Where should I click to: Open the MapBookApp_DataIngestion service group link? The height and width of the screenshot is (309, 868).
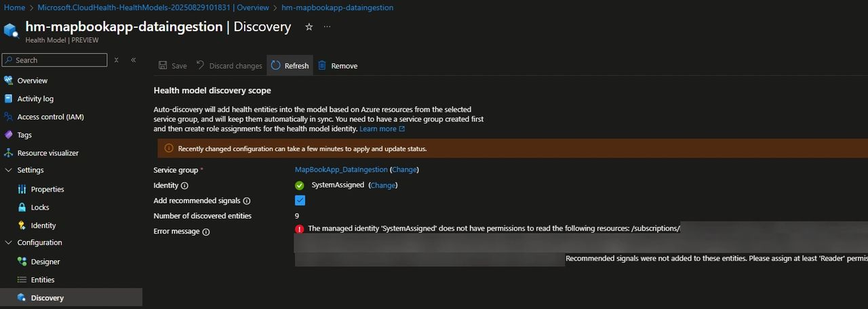point(341,170)
